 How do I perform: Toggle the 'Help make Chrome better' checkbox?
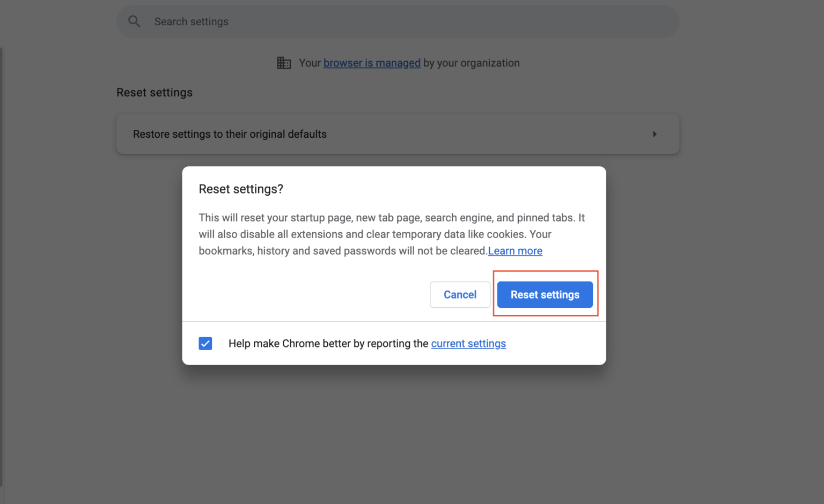pos(205,343)
